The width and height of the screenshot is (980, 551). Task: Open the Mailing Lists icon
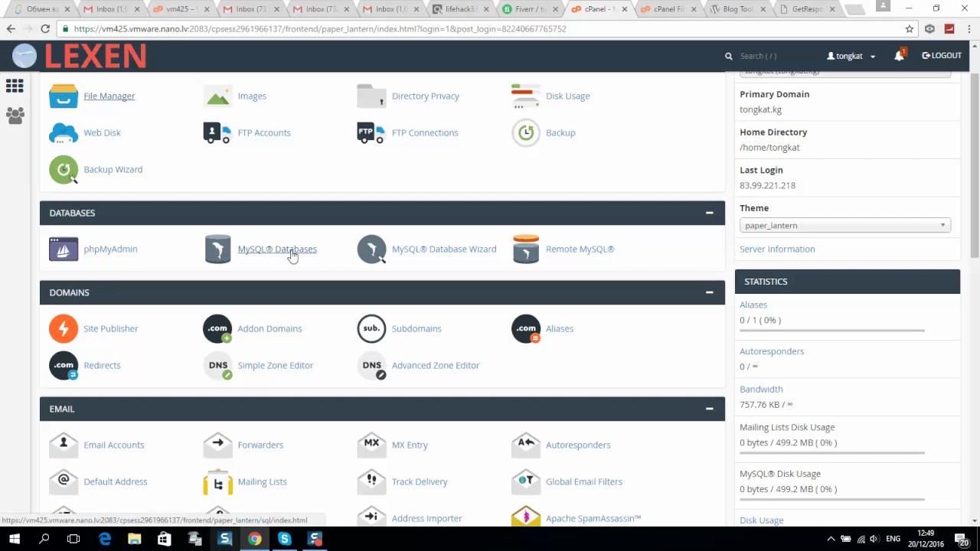click(217, 481)
